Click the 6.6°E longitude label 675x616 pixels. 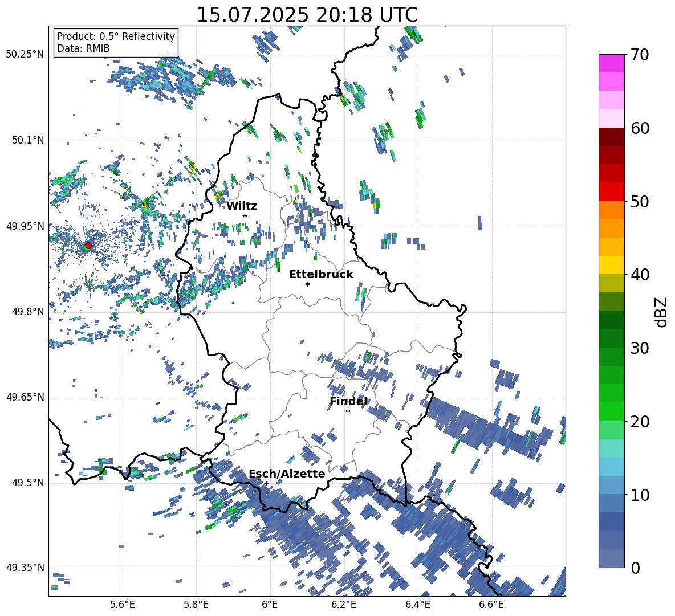[491, 605]
